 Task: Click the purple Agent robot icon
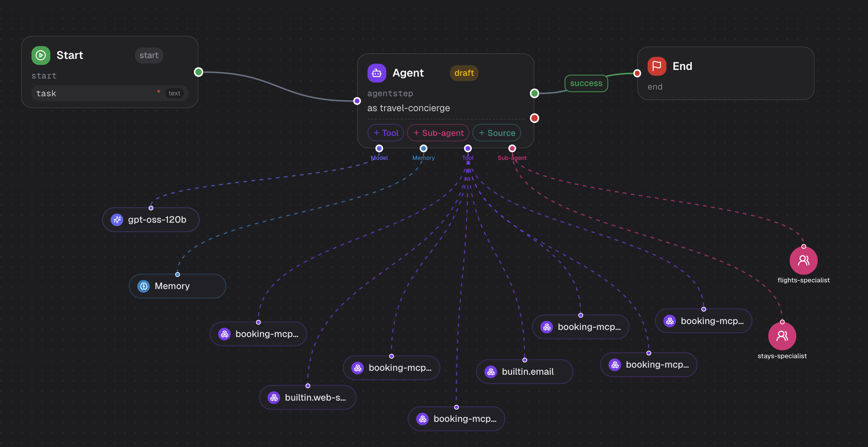point(377,73)
